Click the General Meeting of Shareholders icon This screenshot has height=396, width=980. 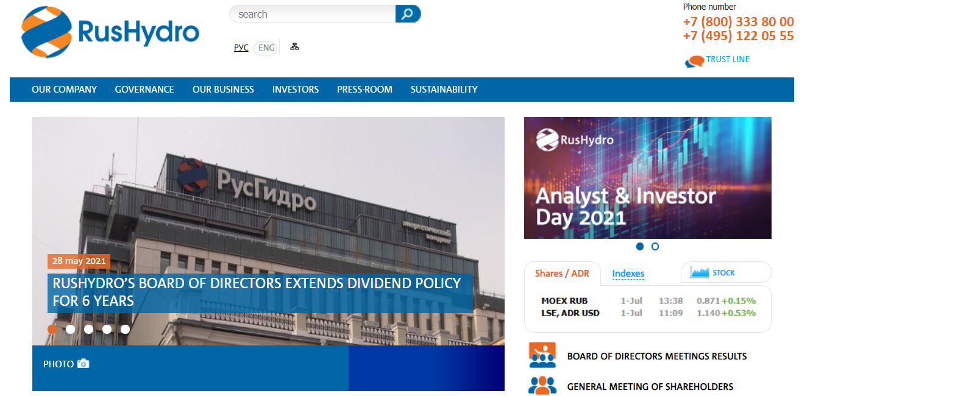[x=542, y=386]
